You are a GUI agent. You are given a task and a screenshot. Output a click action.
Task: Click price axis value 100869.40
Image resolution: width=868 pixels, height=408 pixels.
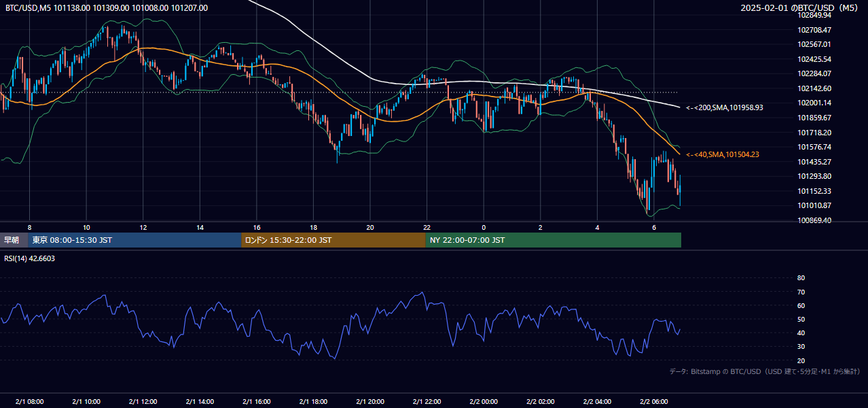(814, 220)
